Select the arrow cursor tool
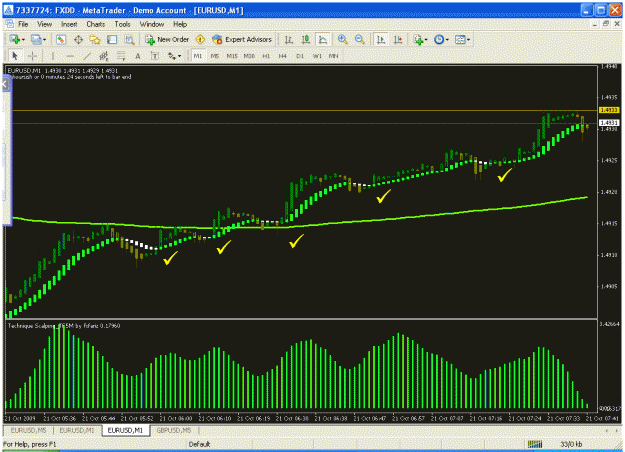625x452 pixels. (x=15, y=56)
